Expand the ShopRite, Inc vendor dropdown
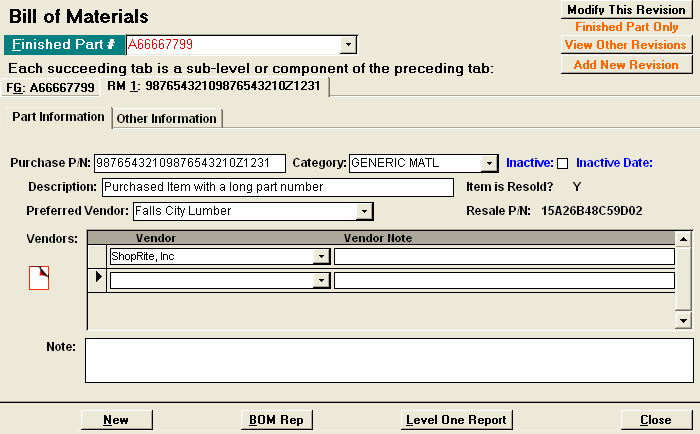 point(321,256)
